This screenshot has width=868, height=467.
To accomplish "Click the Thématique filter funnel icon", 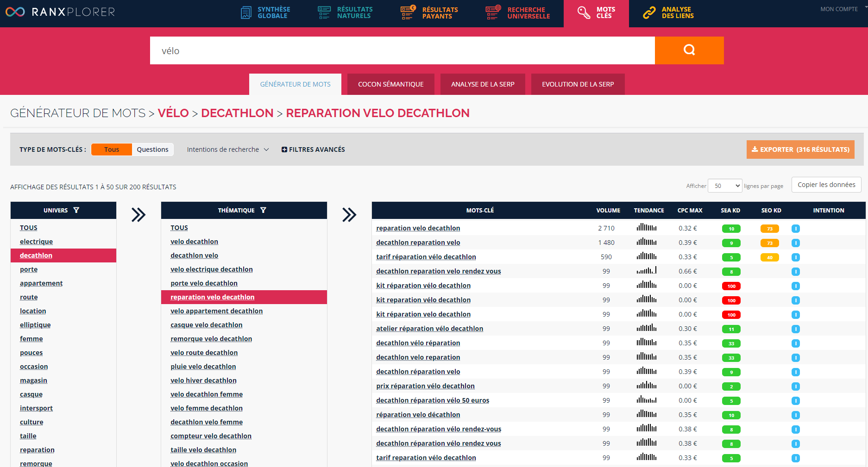I will point(263,210).
